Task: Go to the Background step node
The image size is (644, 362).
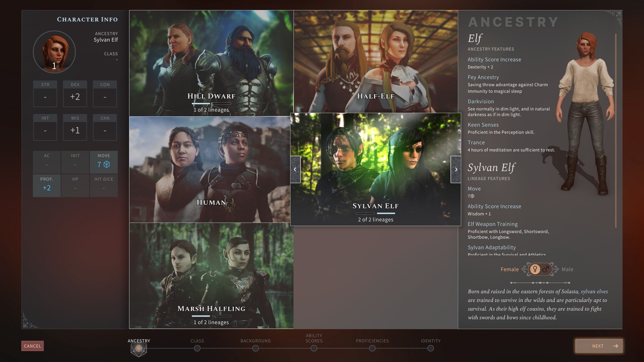Action: click(256, 349)
